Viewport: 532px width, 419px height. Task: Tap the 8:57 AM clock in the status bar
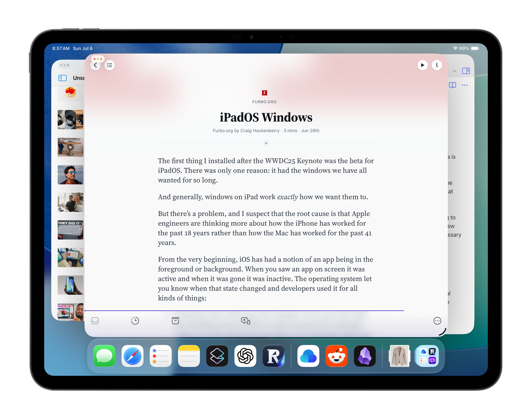coord(61,48)
